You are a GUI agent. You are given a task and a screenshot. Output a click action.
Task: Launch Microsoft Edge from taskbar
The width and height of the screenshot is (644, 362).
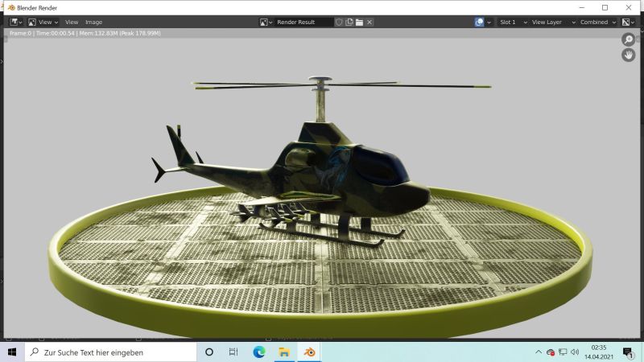pyautogui.click(x=258, y=352)
